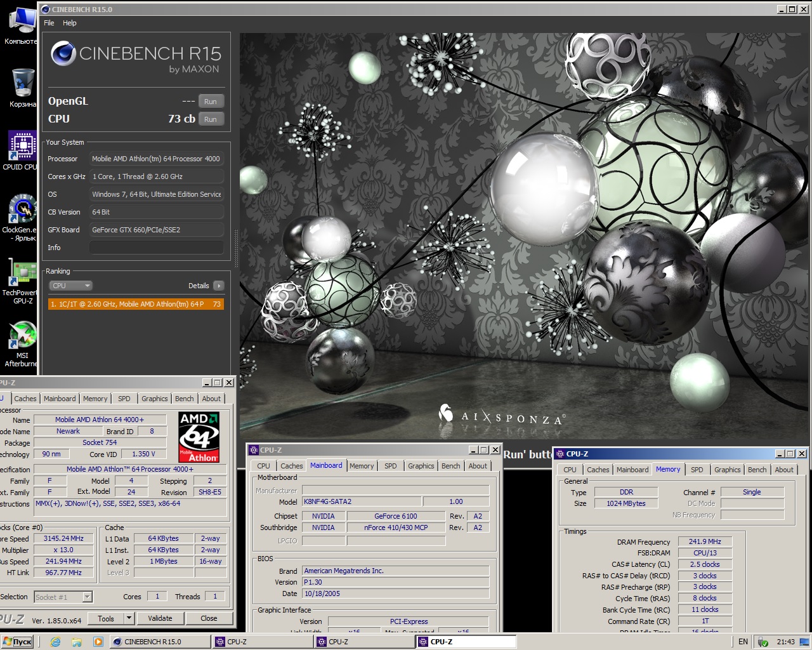This screenshot has height=650, width=812.
Task: Select Memory tab in middle CPU-Z window
Action: coord(362,466)
